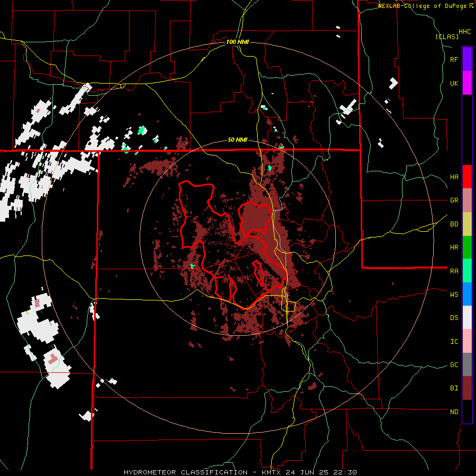Click the UK legend label
476x476 pixels.
coord(454,83)
